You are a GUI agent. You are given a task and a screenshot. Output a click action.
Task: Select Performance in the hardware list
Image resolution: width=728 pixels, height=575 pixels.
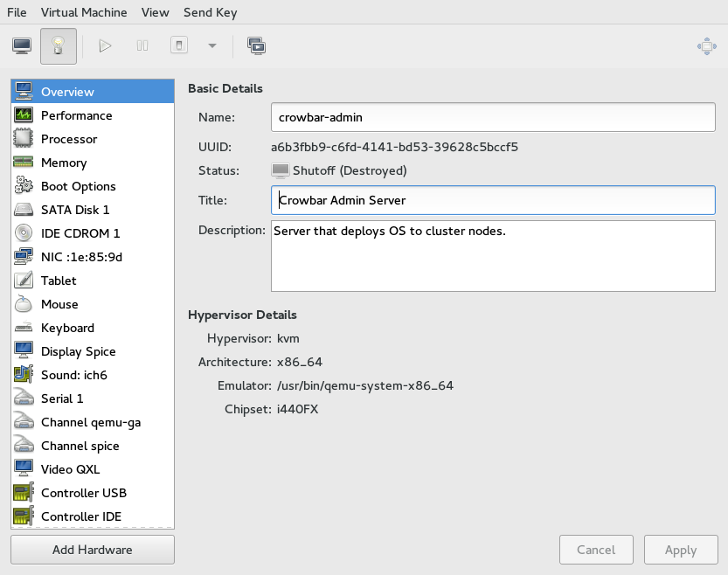click(76, 115)
